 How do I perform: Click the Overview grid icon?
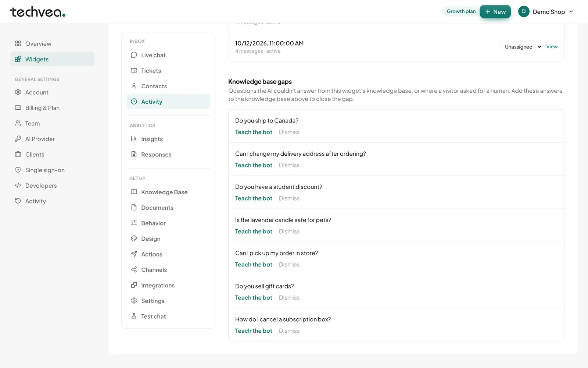[18, 43]
